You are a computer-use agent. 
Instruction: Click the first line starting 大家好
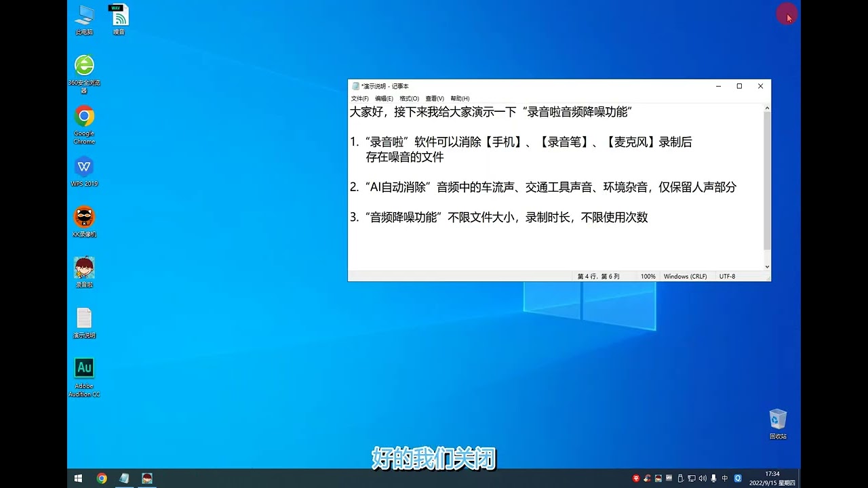pyautogui.click(x=491, y=112)
